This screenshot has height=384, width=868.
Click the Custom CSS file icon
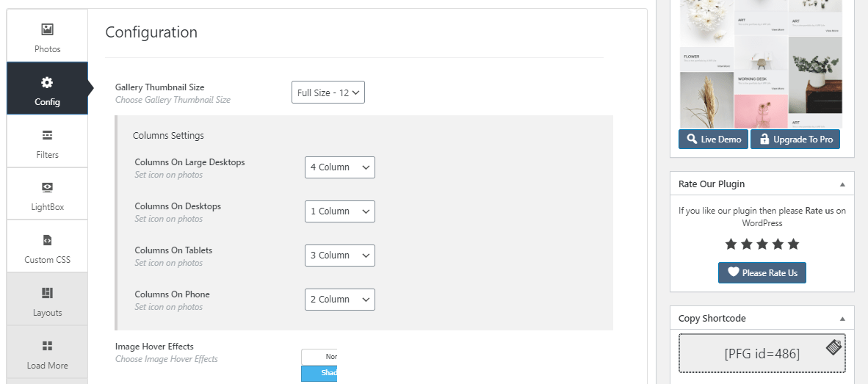coord(47,240)
